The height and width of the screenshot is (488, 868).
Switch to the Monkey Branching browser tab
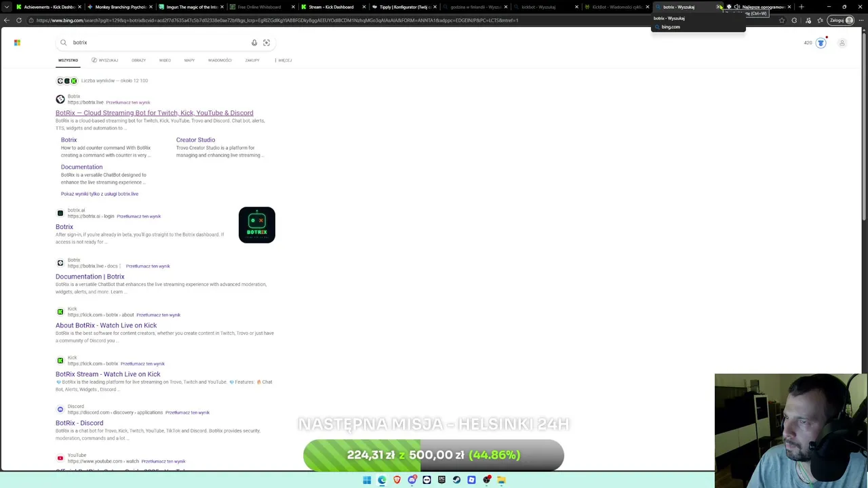click(119, 7)
